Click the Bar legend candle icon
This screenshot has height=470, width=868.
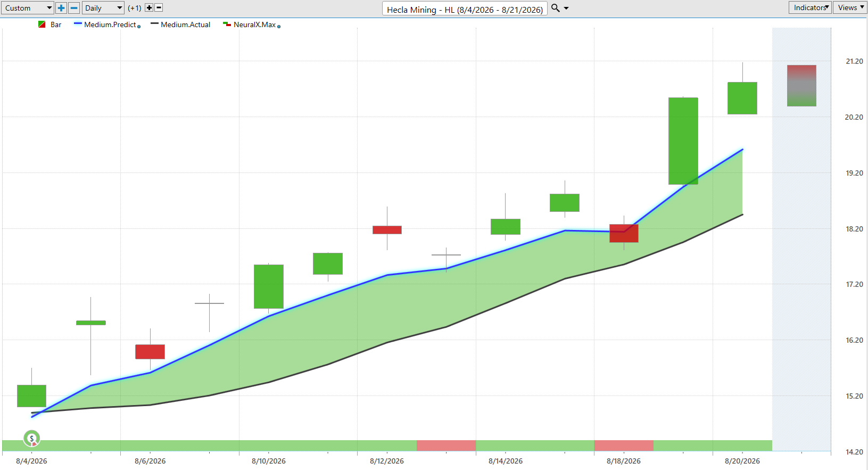42,24
